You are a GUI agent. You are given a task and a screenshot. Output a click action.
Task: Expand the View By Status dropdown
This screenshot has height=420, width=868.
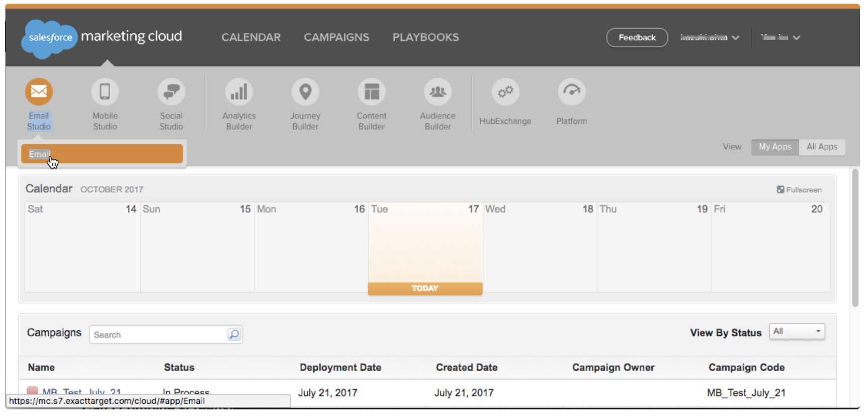(x=797, y=332)
